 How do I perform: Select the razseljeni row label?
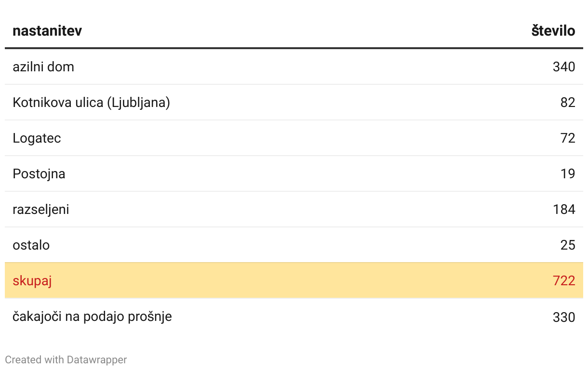41,210
